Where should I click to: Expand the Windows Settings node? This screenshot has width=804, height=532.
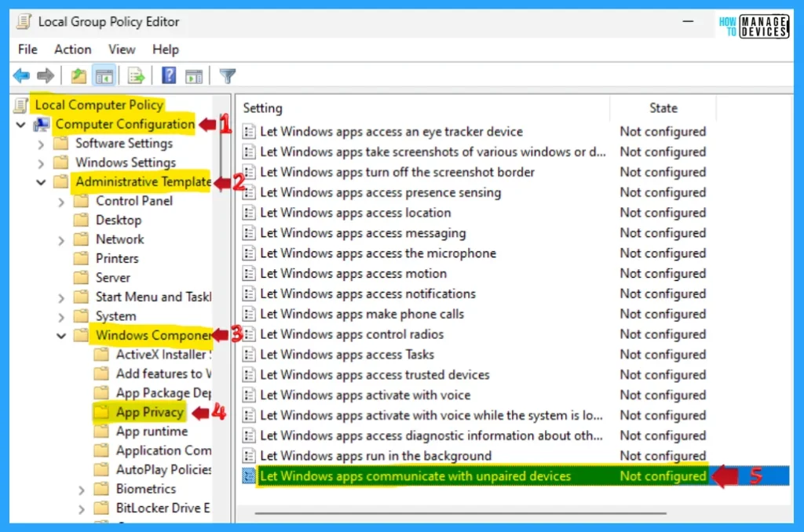coord(41,163)
